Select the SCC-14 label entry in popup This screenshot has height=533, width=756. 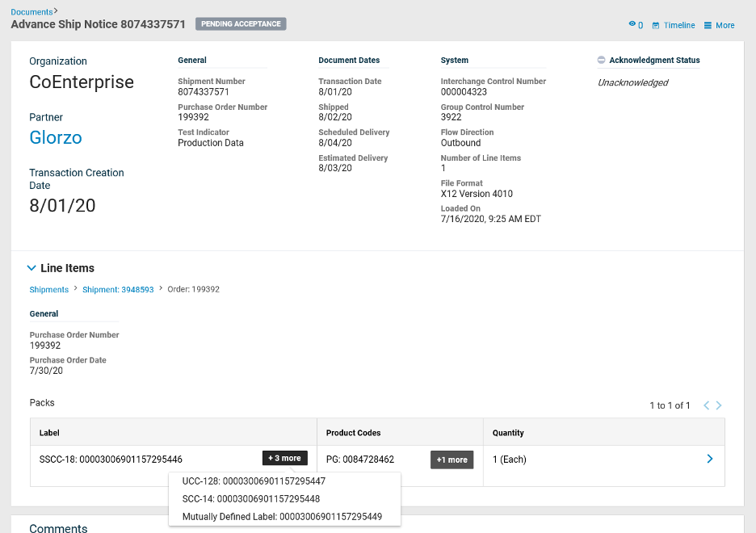pyautogui.click(x=251, y=499)
